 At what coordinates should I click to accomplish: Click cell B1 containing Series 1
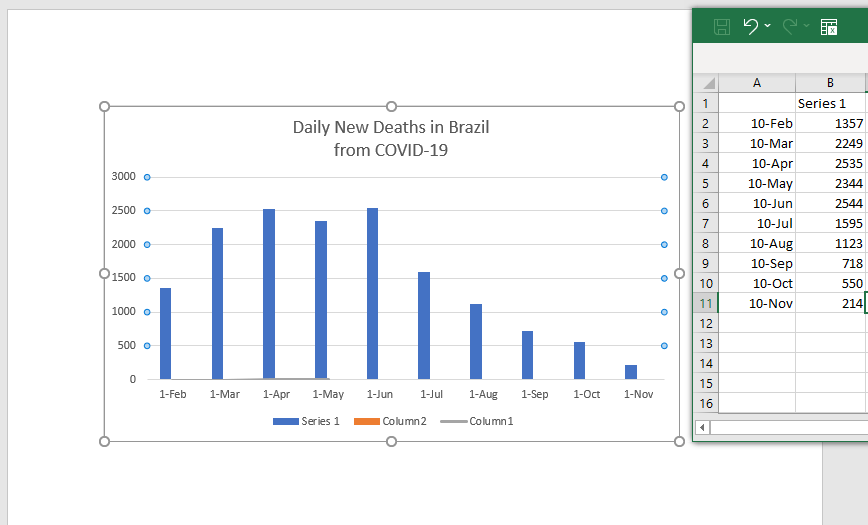pyautogui.click(x=830, y=103)
